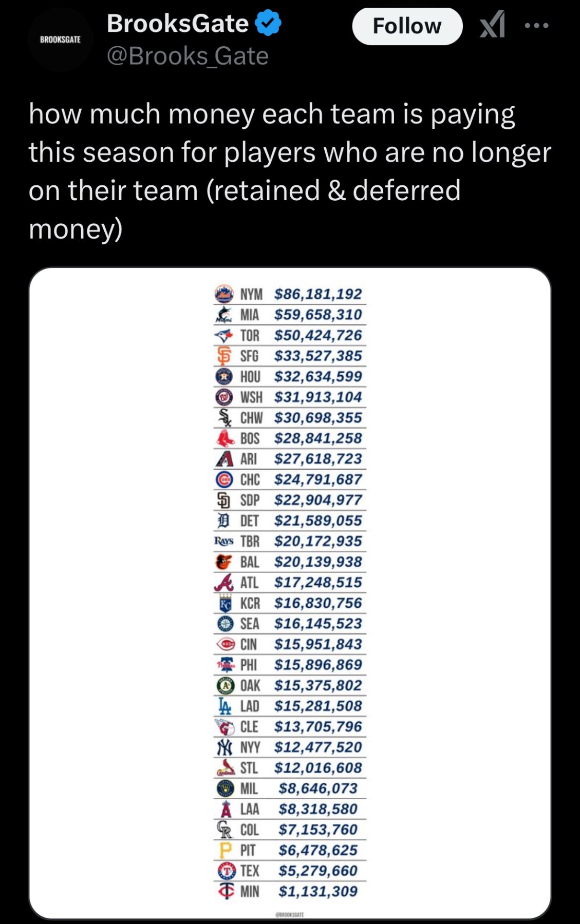Click the Minnesota Twins logo
This screenshot has width=580, height=924.
coord(225,891)
